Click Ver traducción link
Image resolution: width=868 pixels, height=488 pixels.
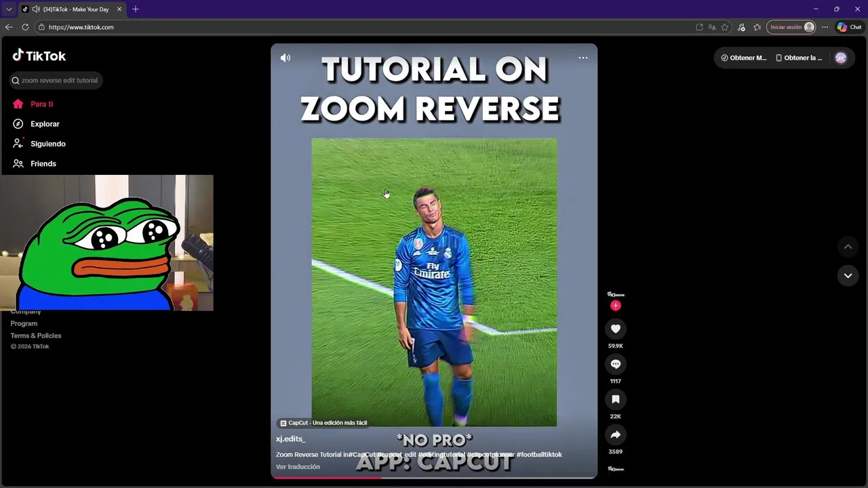[x=298, y=466]
